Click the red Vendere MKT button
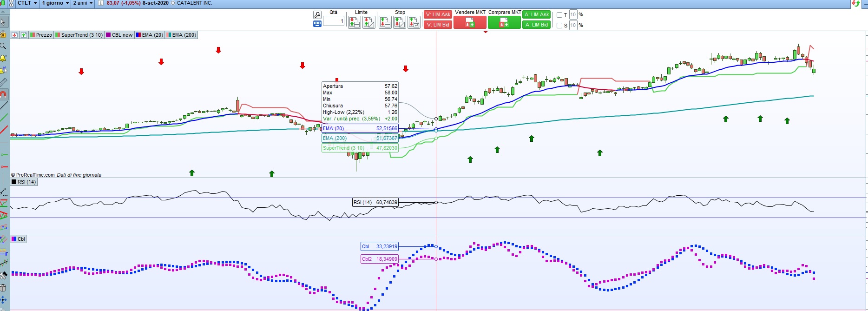The width and height of the screenshot is (868, 311). click(x=470, y=22)
